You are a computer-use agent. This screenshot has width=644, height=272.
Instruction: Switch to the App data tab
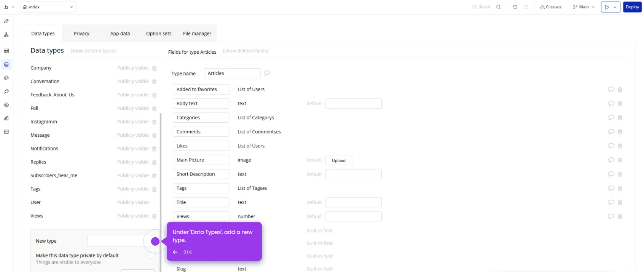(x=120, y=34)
